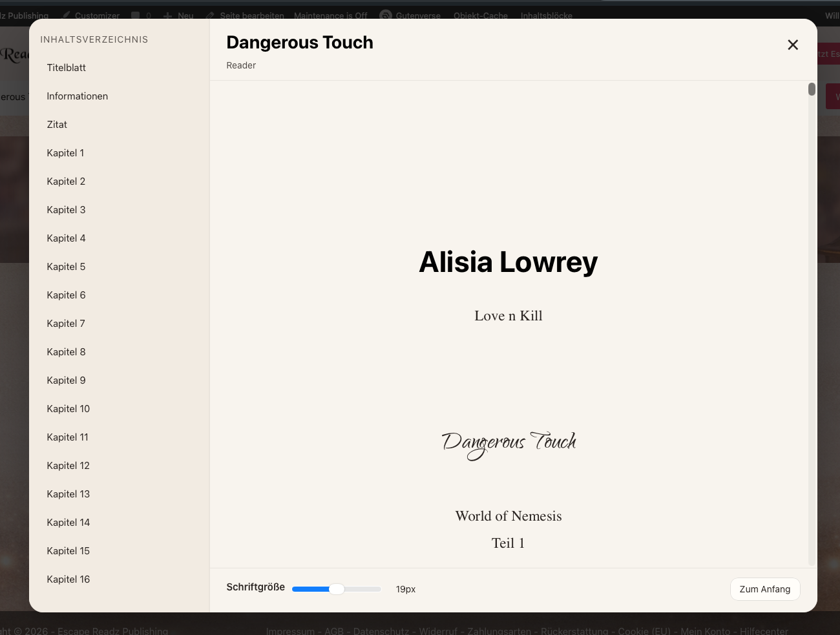Click the Gutenverse icon in admin bar
The image size is (840, 635).
(386, 15)
